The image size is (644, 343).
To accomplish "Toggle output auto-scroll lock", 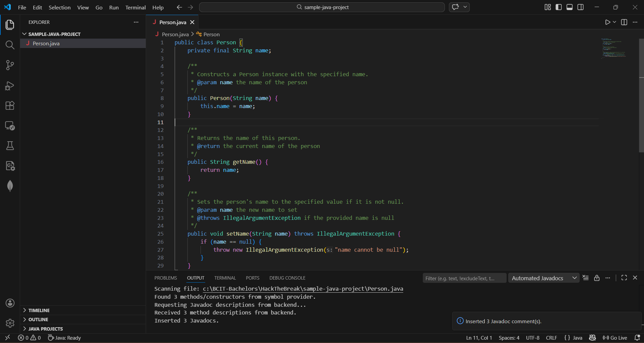I will (597, 278).
